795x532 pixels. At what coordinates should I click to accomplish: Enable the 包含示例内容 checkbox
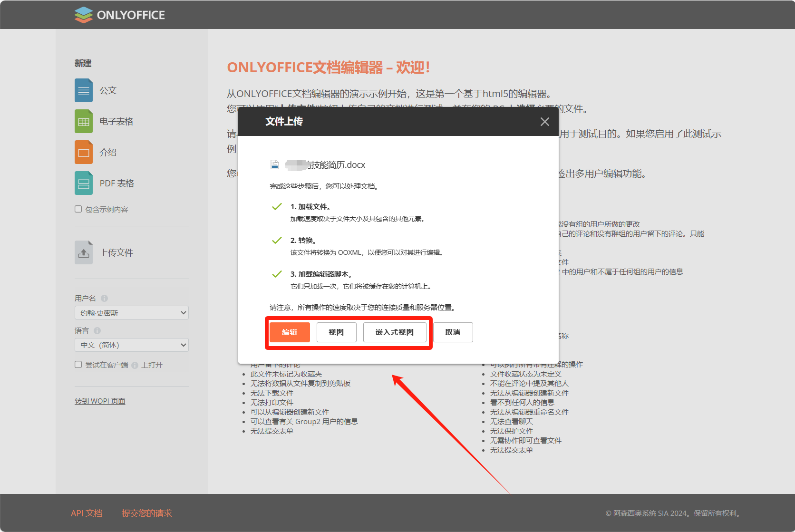pos(78,209)
